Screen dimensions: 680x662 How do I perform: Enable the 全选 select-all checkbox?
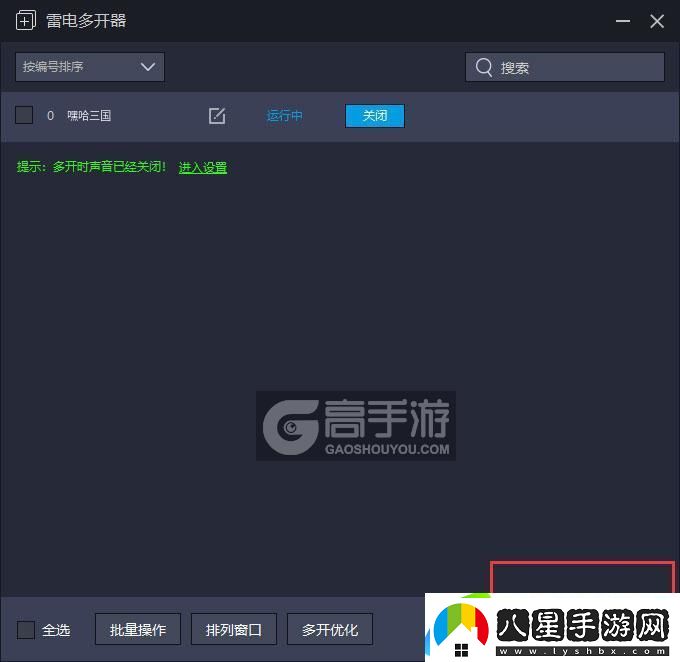26,629
